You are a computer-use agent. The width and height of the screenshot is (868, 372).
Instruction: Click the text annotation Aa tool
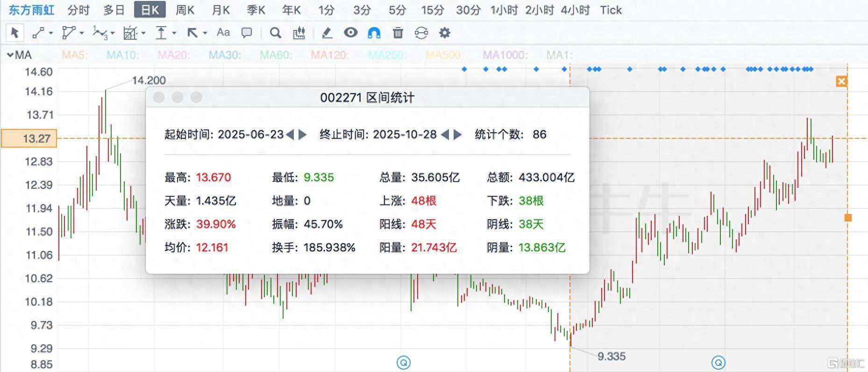coord(223,33)
